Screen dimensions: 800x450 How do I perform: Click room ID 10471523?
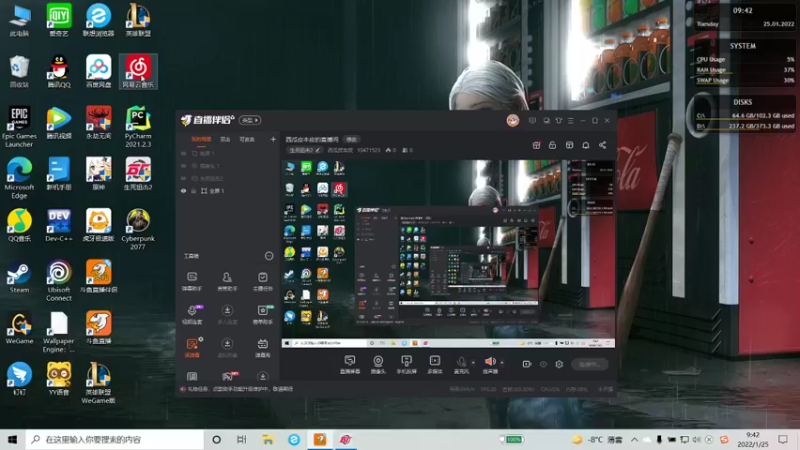(368, 150)
